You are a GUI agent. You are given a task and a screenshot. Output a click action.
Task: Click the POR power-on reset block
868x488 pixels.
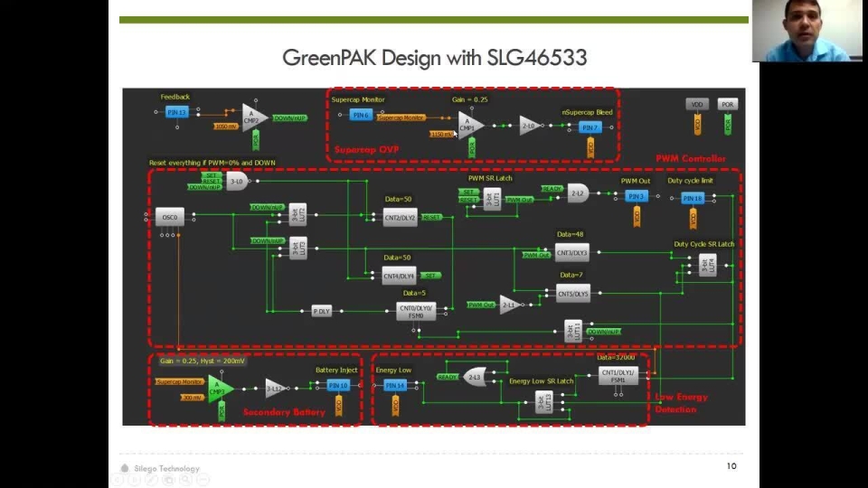point(728,105)
